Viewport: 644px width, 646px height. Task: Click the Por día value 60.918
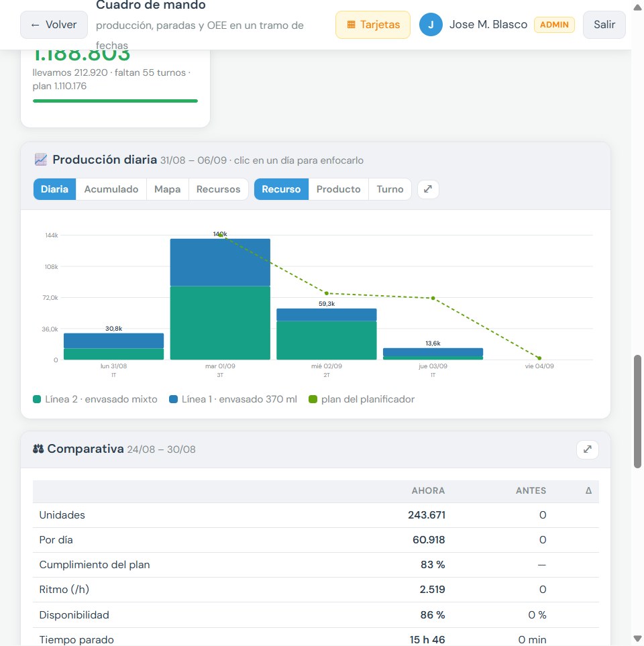(429, 540)
